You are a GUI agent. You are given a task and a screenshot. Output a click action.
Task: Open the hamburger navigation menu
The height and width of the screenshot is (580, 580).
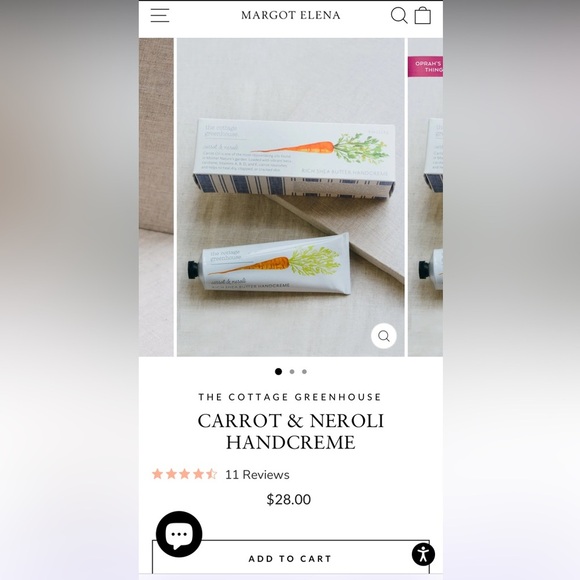[x=160, y=15]
